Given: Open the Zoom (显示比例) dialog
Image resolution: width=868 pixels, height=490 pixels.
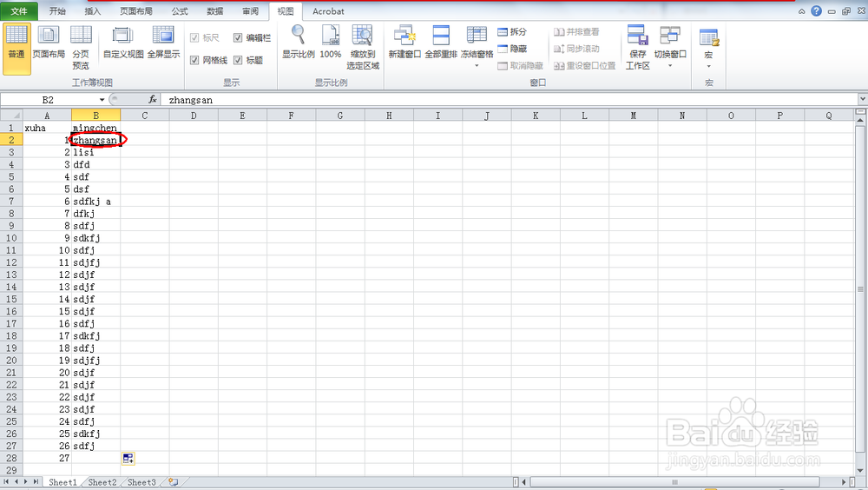Looking at the screenshot, I should coord(299,42).
